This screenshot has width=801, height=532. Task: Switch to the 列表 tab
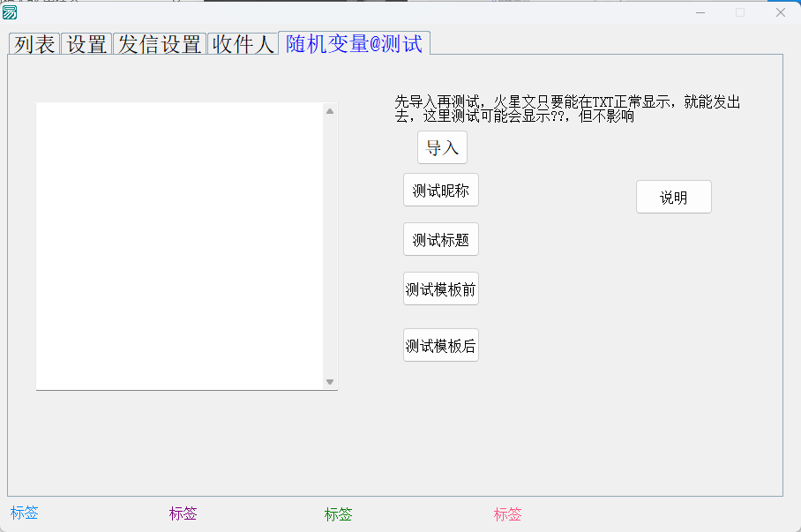(x=34, y=44)
